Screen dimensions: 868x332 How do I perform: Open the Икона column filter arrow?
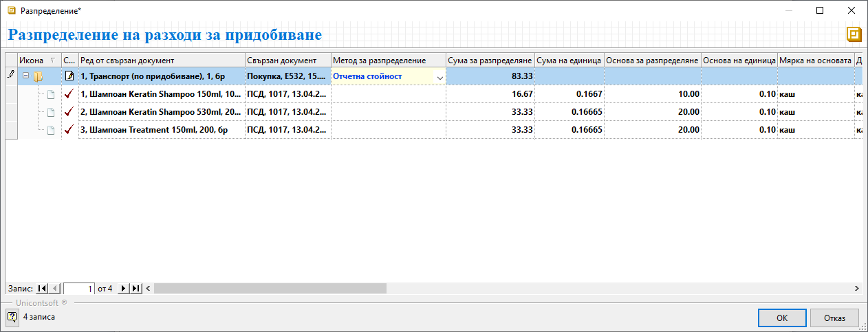pos(53,60)
